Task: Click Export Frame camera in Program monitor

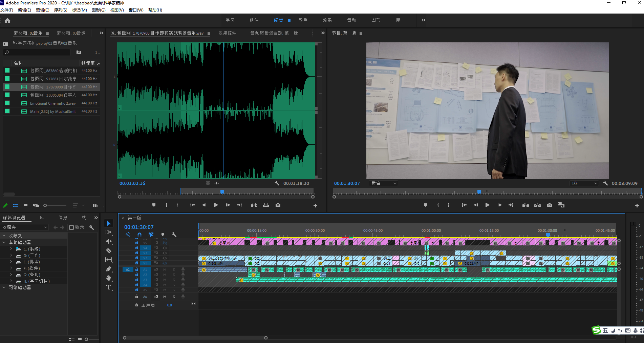Action: coord(549,205)
